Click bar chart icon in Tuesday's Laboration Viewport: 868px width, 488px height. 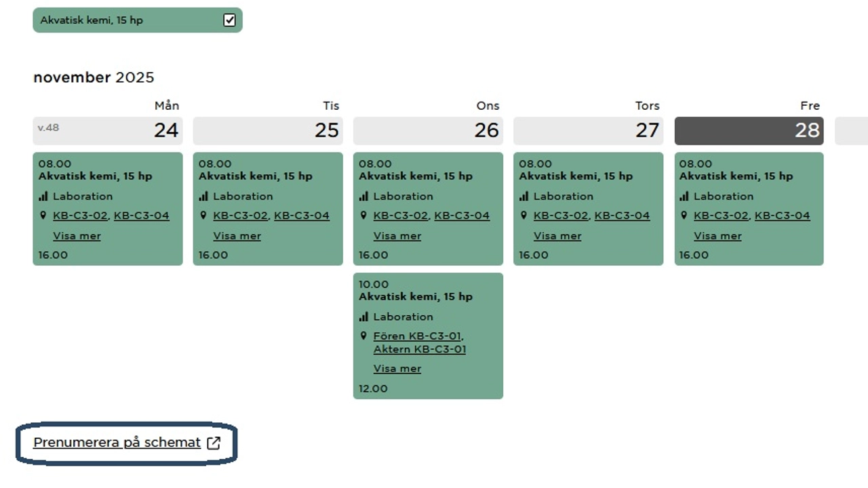coord(203,197)
